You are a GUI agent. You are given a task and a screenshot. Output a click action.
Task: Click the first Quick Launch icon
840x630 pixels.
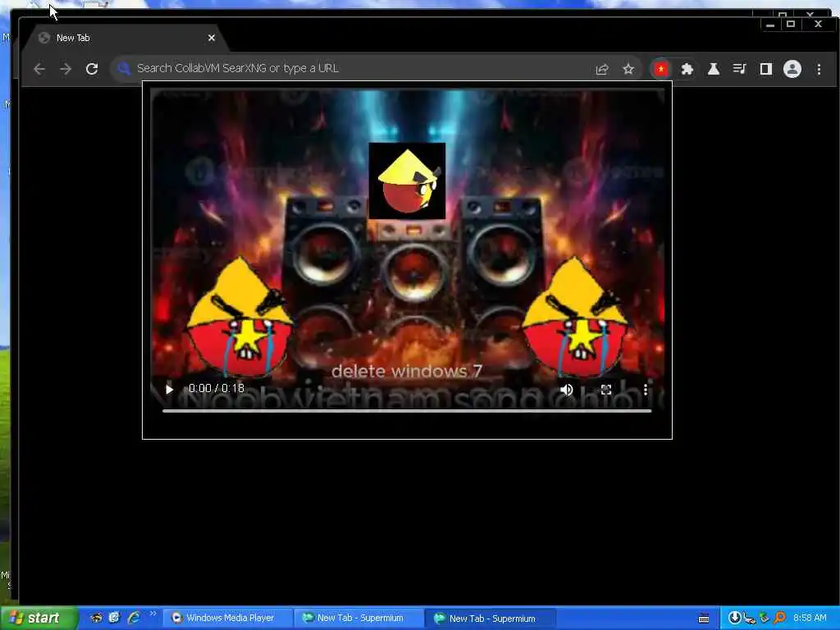(x=97, y=618)
